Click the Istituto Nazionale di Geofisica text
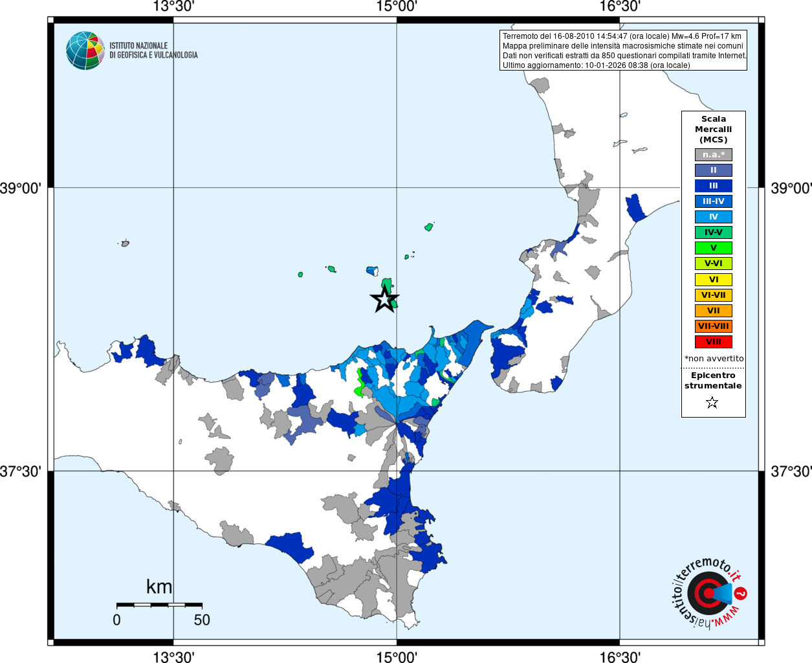Viewport: 812px width, 663px height. click(x=153, y=51)
